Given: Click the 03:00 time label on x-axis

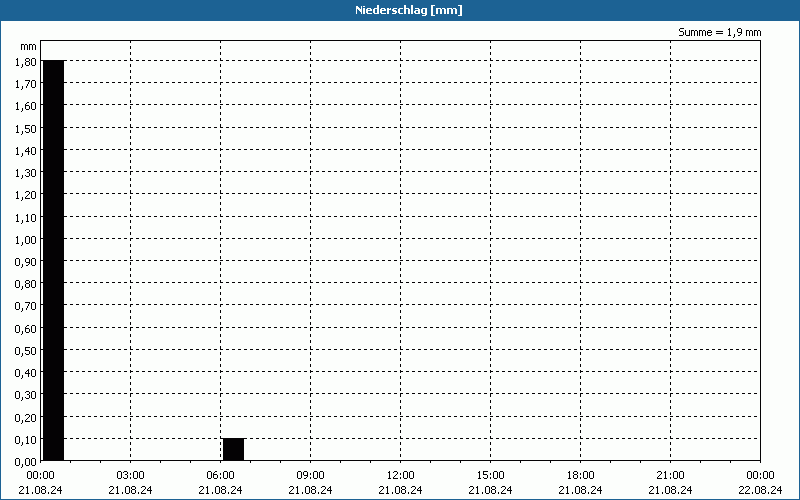Looking at the screenshot, I should tap(131, 475).
